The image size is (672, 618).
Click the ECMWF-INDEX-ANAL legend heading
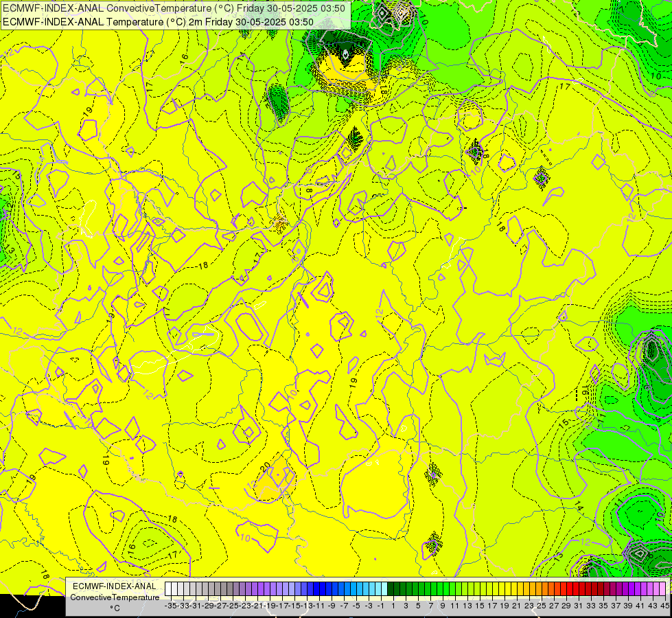(115, 586)
